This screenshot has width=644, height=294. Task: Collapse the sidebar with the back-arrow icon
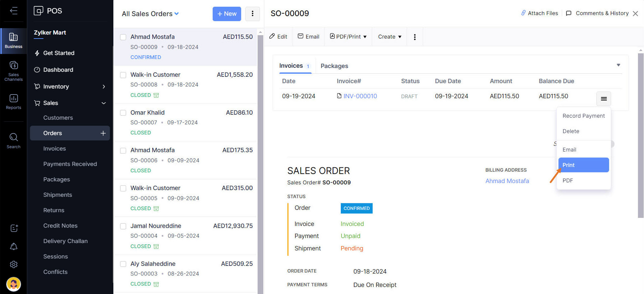(14, 11)
